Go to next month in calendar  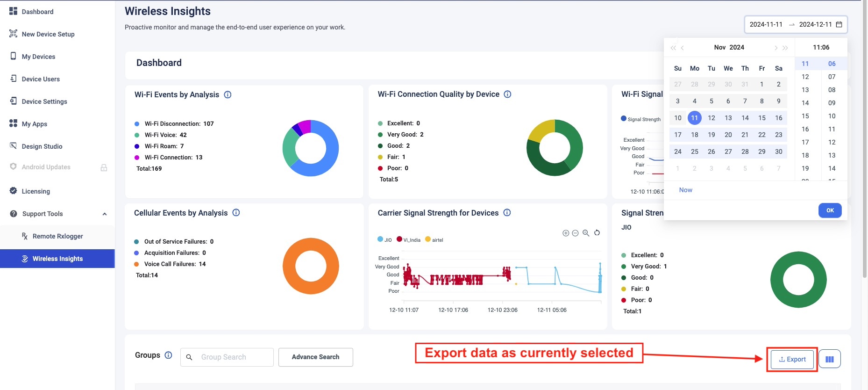click(x=776, y=48)
